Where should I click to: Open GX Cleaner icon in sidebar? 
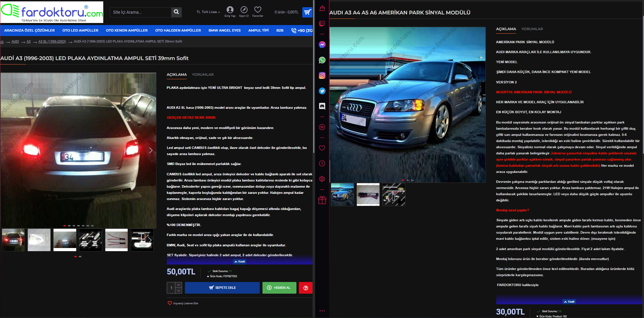pyautogui.click(x=322, y=8)
